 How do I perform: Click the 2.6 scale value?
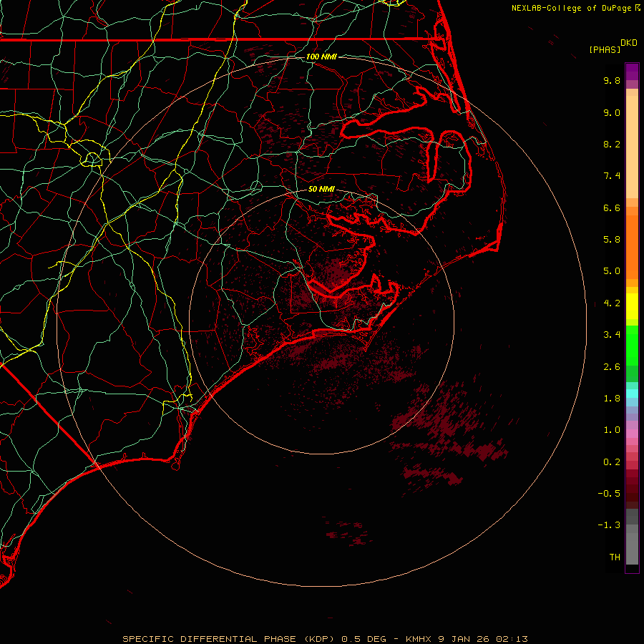[x=612, y=367]
